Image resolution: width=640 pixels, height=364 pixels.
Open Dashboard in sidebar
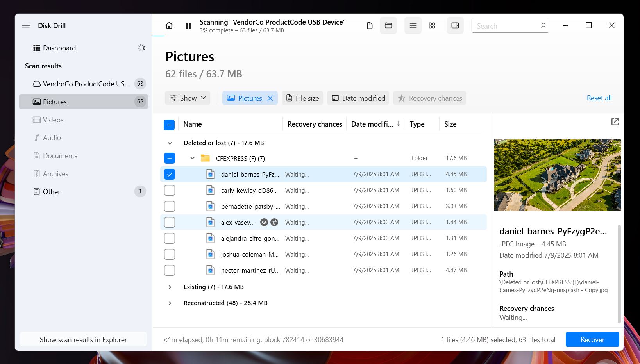(83, 48)
